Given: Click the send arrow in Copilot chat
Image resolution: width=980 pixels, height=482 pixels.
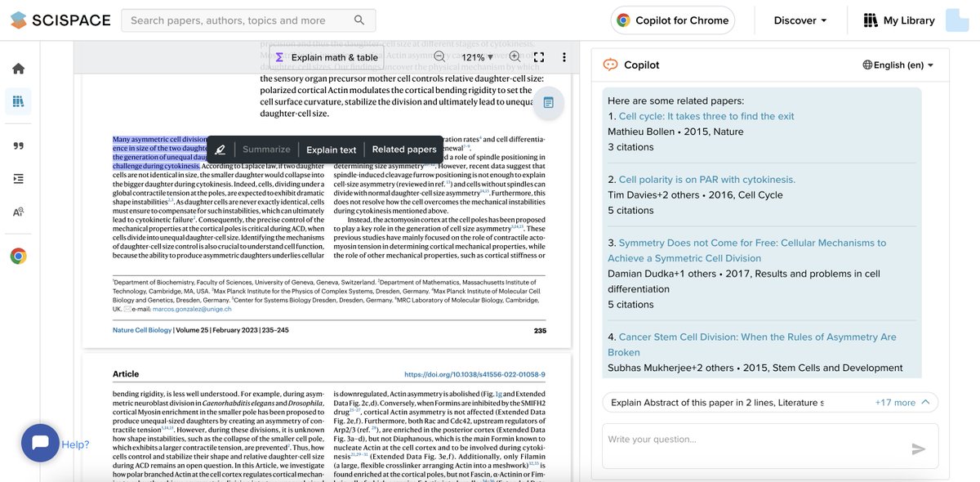Looking at the screenshot, I should click(918, 448).
